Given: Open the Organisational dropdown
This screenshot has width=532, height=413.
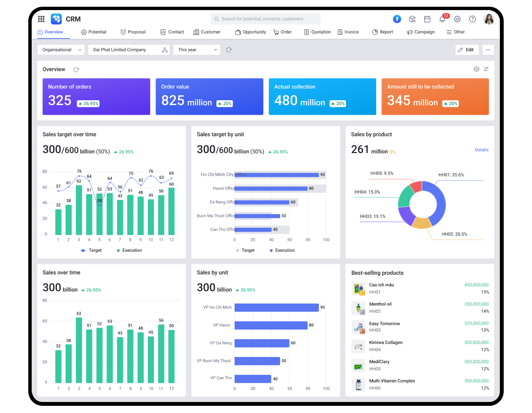Looking at the screenshot, I should coord(60,49).
